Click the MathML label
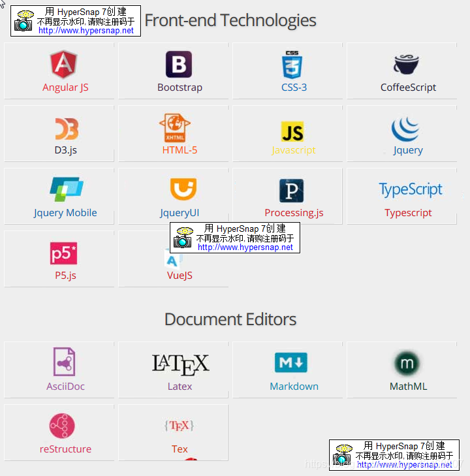 pyautogui.click(x=408, y=387)
